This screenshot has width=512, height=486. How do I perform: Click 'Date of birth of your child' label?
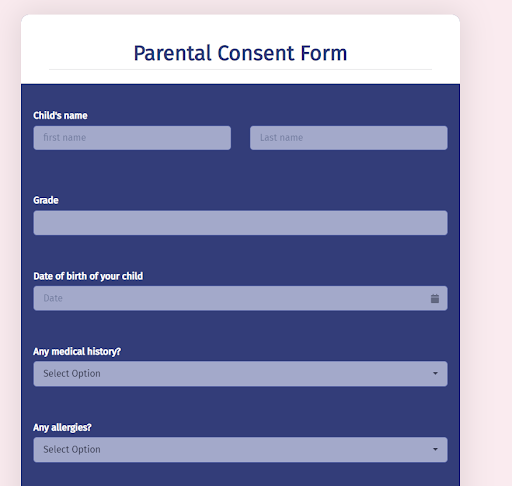(88, 276)
